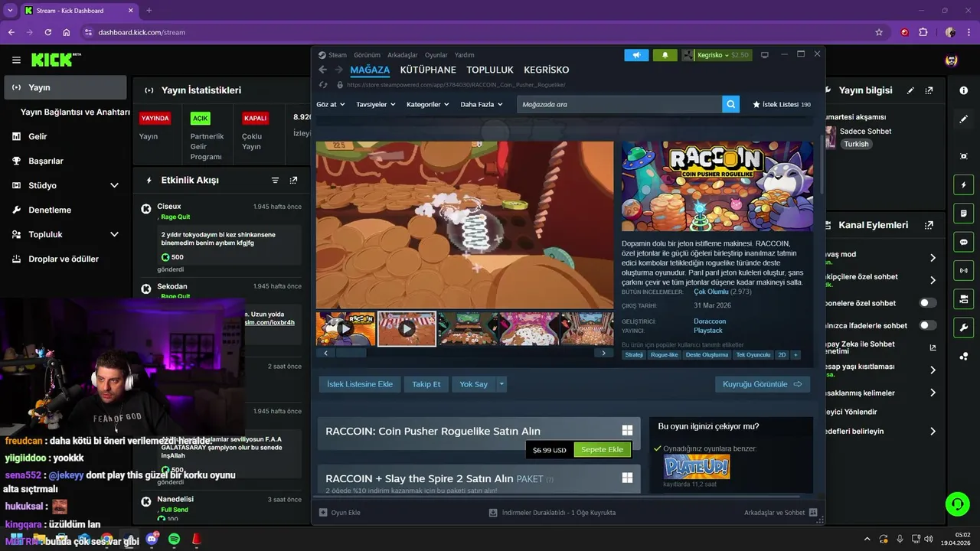Click the document icon in right sidebar
This screenshot has height=551, width=980.
pos(963,213)
